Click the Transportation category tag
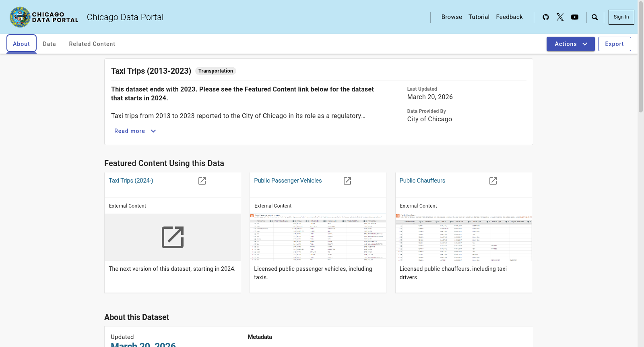 (216, 71)
